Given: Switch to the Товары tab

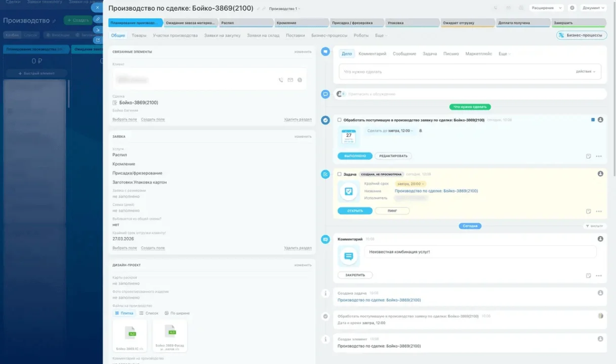Looking at the screenshot, I should click(x=139, y=35).
